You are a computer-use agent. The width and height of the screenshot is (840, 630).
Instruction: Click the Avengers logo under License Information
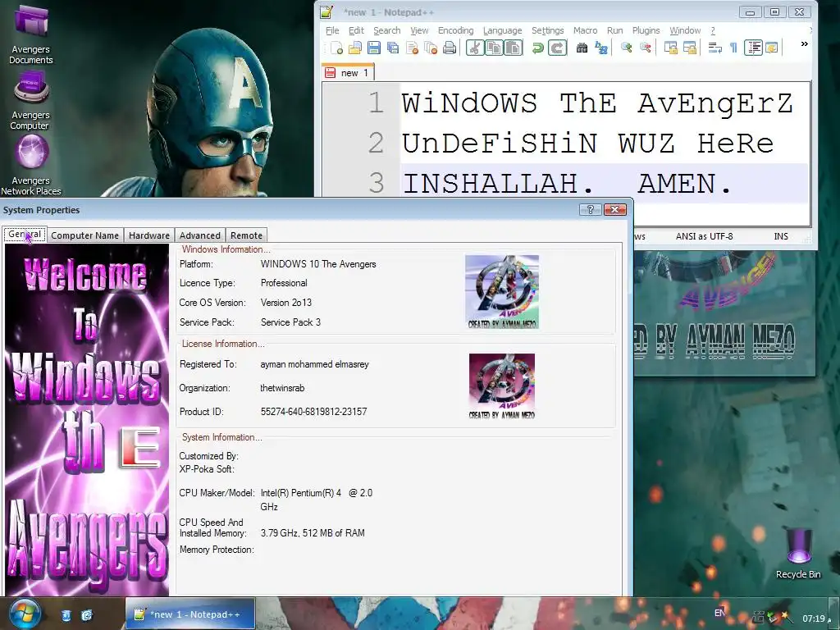click(x=502, y=386)
